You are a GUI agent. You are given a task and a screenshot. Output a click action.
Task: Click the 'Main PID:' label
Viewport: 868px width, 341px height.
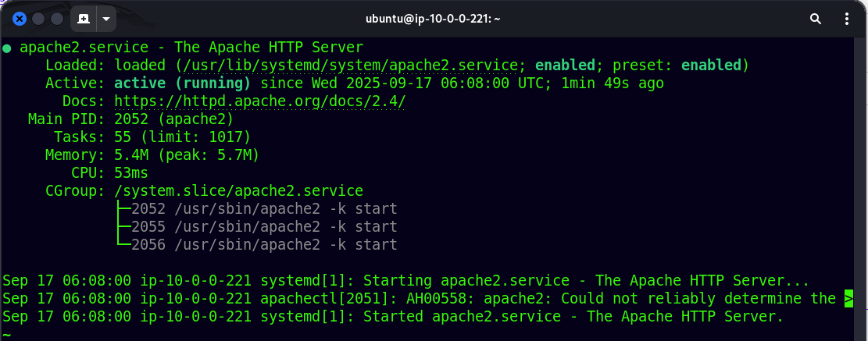[x=66, y=119]
